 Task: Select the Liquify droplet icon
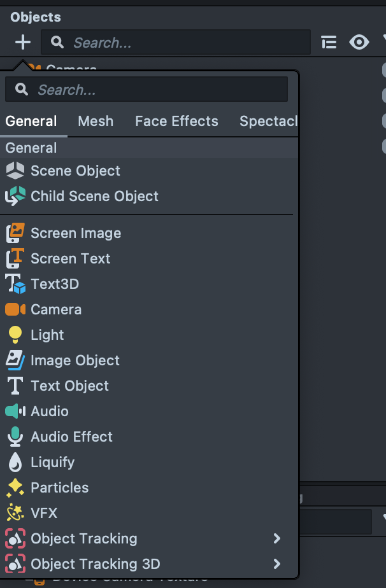pyautogui.click(x=15, y=462)
